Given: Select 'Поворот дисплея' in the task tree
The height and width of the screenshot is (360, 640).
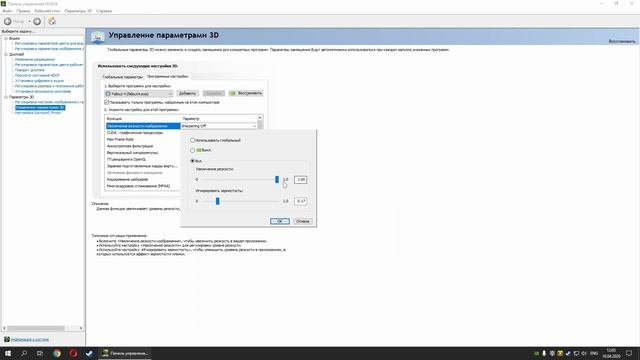Looking at the screenshot, I should pos(29,70).
